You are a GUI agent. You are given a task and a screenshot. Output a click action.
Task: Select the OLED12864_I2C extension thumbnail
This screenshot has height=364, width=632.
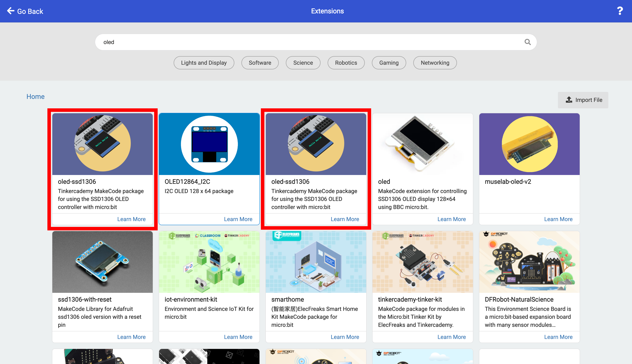pos(209,144)
